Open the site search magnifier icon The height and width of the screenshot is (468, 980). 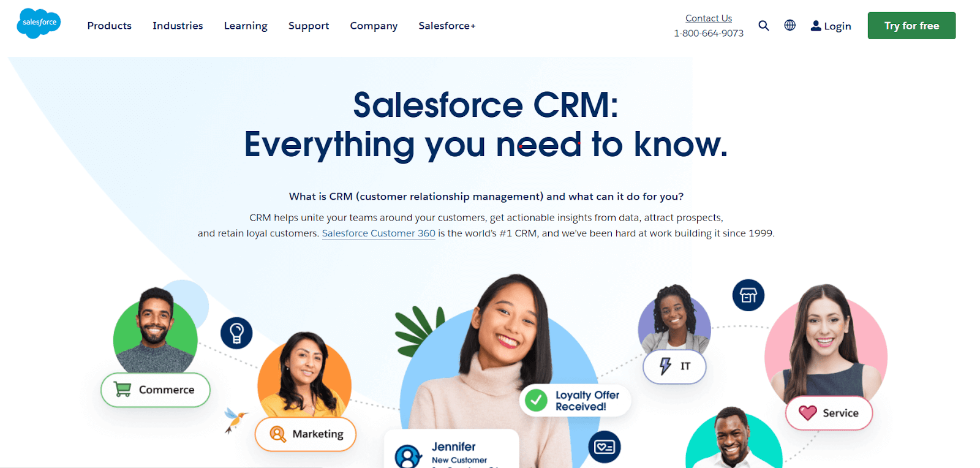[763, 26]
